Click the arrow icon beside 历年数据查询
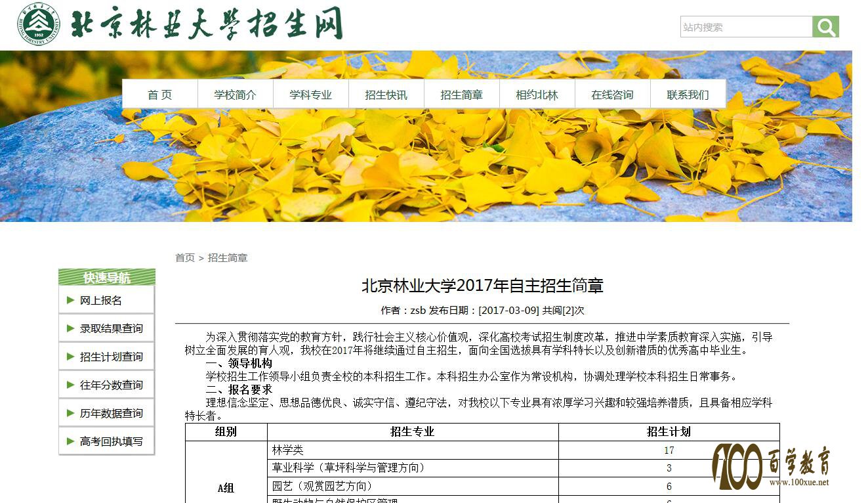The height and width of the screenshot is (503, 868). pyautogui.click(x=70, y=413)
